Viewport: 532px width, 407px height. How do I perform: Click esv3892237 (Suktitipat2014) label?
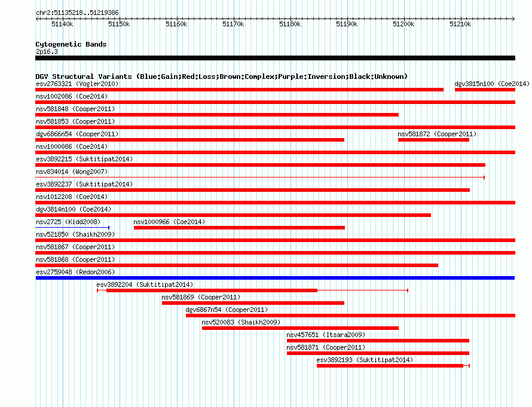coord(84,184)
